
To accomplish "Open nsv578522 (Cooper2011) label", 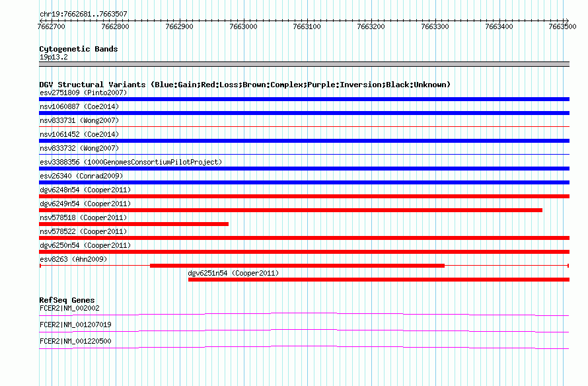I will [83, 231].
